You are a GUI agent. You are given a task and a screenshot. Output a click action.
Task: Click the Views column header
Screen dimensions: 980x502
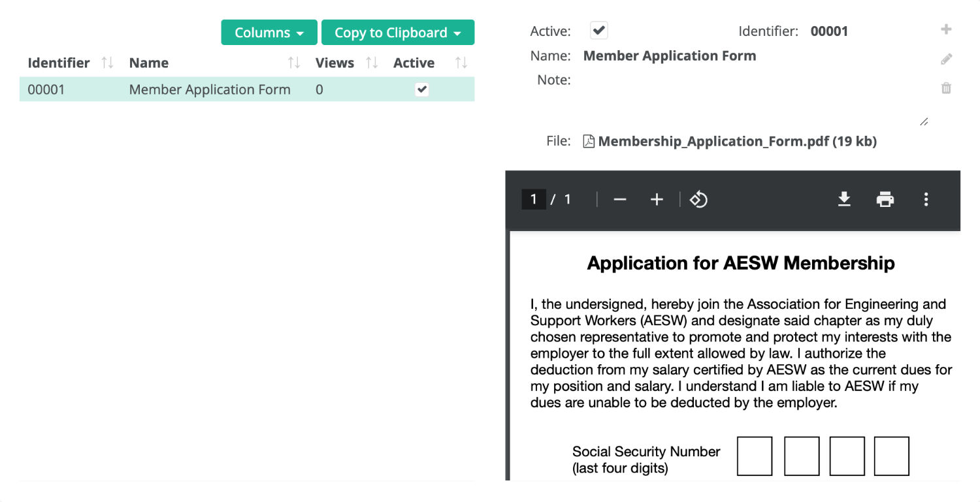[335, 63]
